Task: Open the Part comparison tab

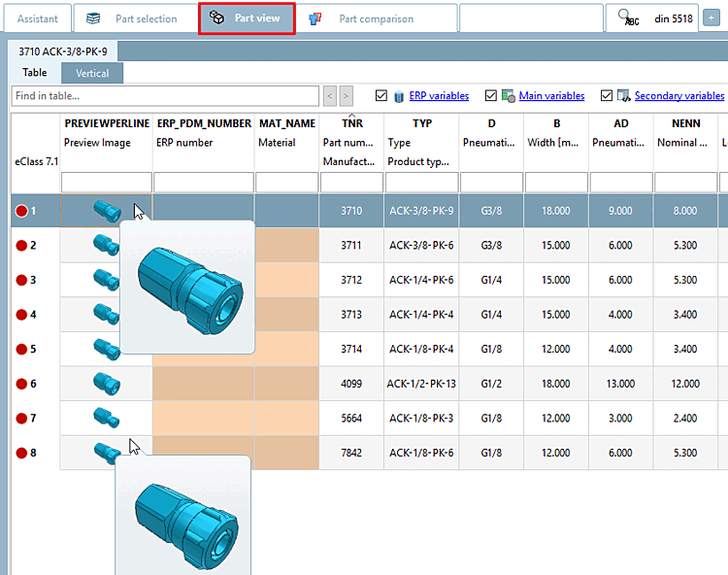Action: click(x=376, y=18)
